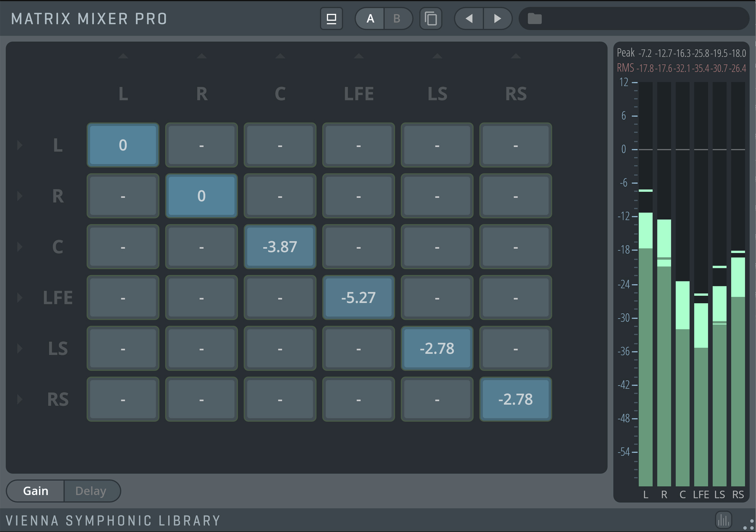Go to previous preset with left arrow
The height and width of the screenshot is (532, 756).
(469, 19)
